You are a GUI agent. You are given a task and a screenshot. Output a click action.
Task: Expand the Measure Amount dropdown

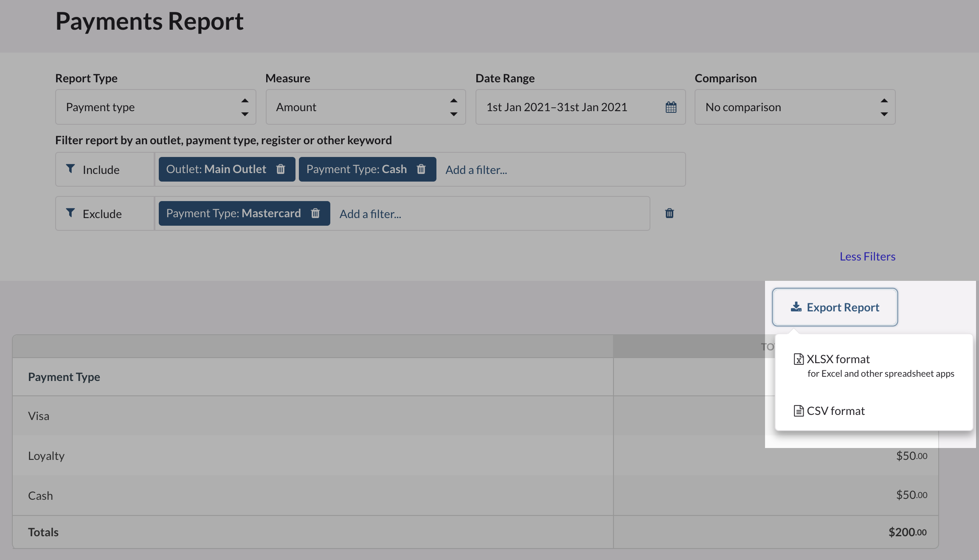[x=366, y=107]
